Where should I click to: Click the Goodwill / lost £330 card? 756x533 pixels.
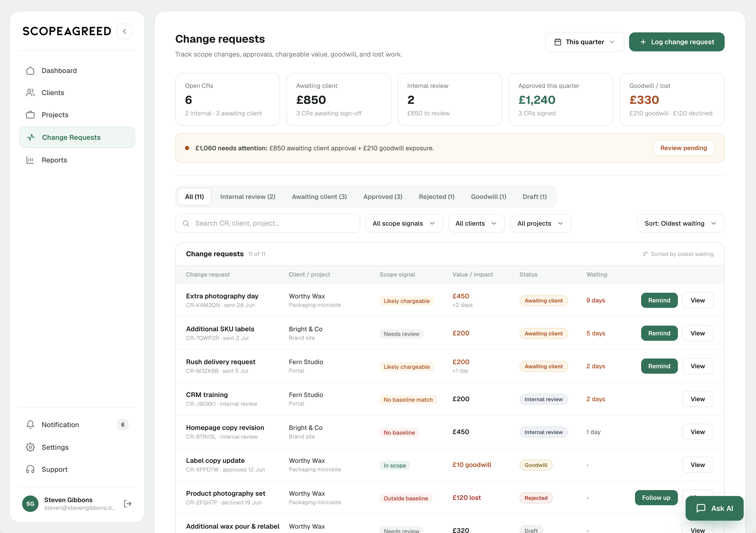coord(672,99)
